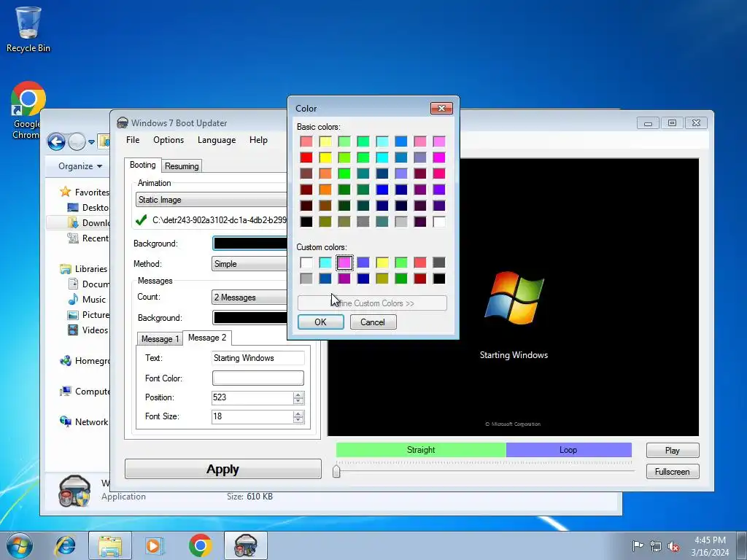Pick the red basic color swatch
The image size is (747, 560).
tap(306, 157)
